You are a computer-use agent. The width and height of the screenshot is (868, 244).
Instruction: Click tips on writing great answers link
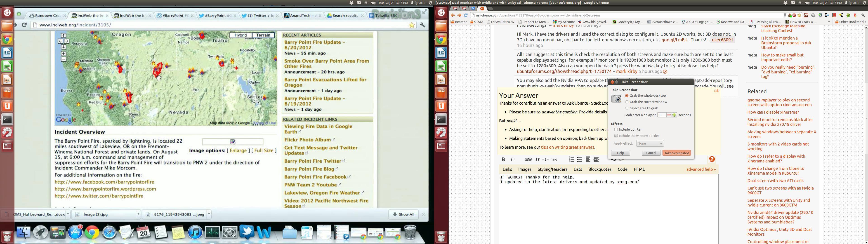tap(567, 147)
